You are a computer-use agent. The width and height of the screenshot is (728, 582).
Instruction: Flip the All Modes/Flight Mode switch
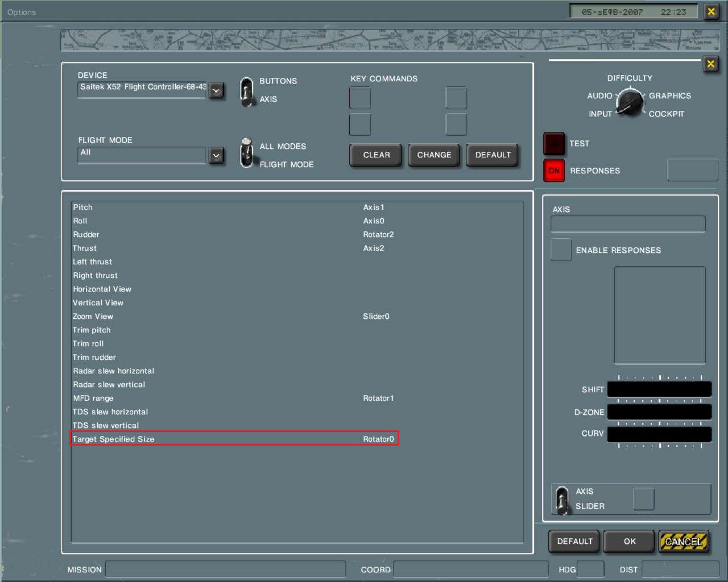(x=246, y=153)
